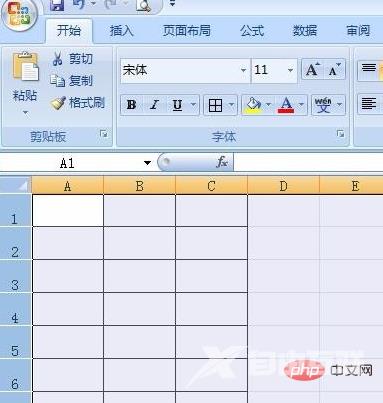The height and width of the screenshot is (403, 383).
Task: Open the Undo history dropdown arrow
Action: pyautogui.click(x=94, y=4)
